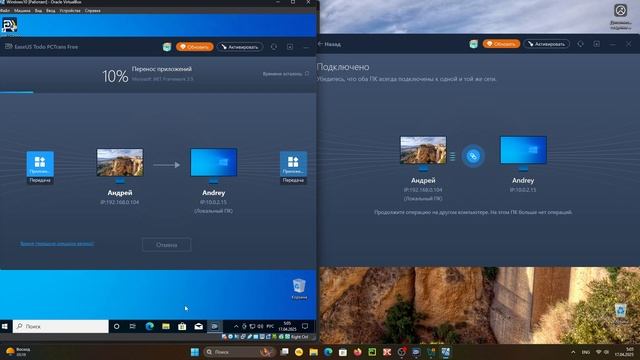This screenshot has width=640, height=360.
Task: Click the VM taskbar clock
Action: click(287, 327)
